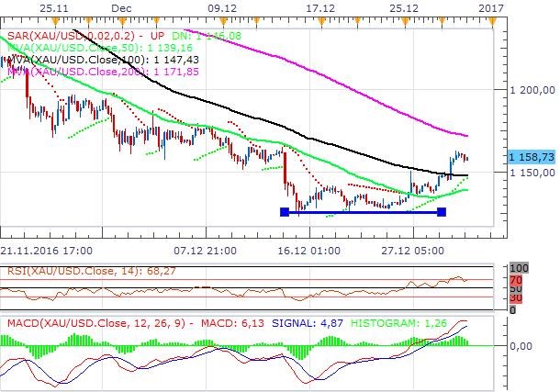Click the small box beside SAR label

pyautogui.click(x=4, y=36)
